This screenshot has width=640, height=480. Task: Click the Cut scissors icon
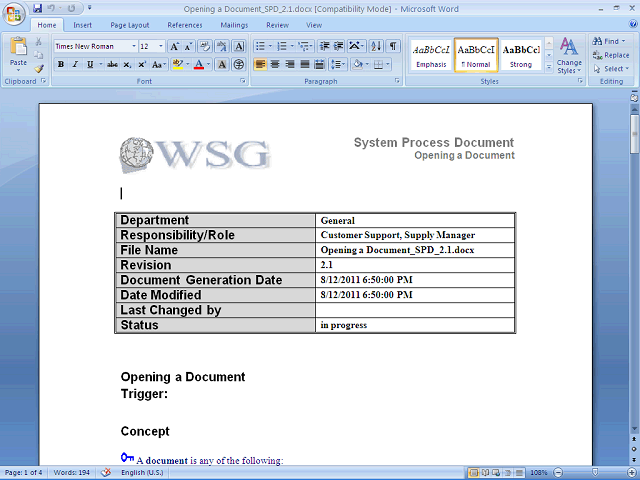click(38, 41)
